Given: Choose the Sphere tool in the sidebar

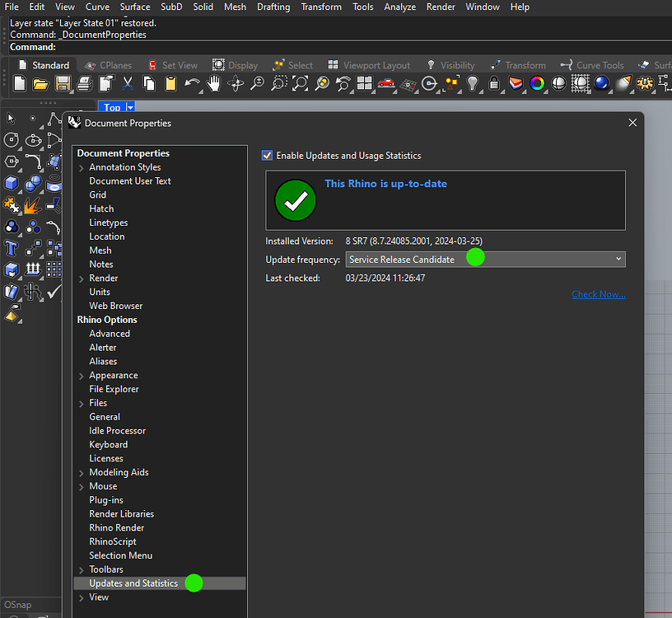Looking at the screenshot, I should click(x=32, y=182).
